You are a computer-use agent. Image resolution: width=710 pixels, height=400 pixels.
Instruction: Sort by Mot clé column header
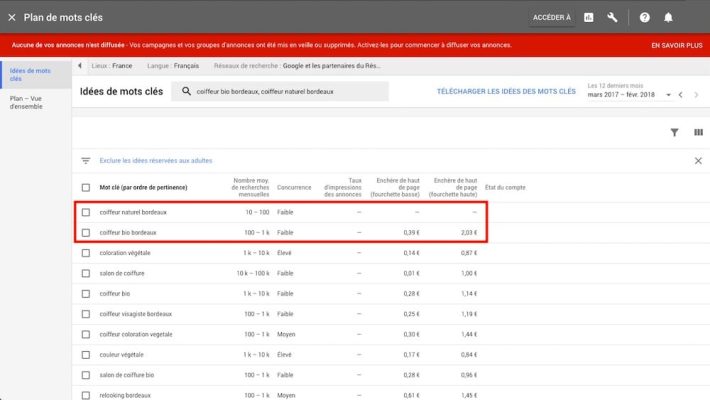pos(143,187)
